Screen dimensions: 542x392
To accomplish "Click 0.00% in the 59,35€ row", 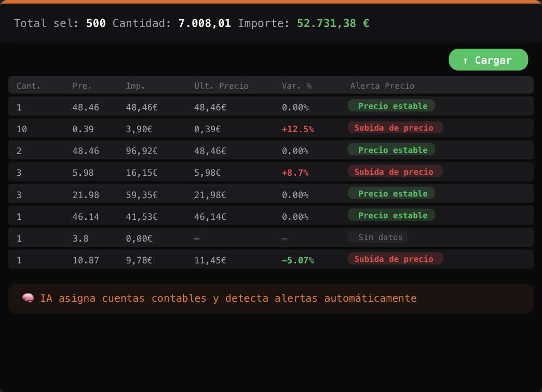I will click(295, 195).
